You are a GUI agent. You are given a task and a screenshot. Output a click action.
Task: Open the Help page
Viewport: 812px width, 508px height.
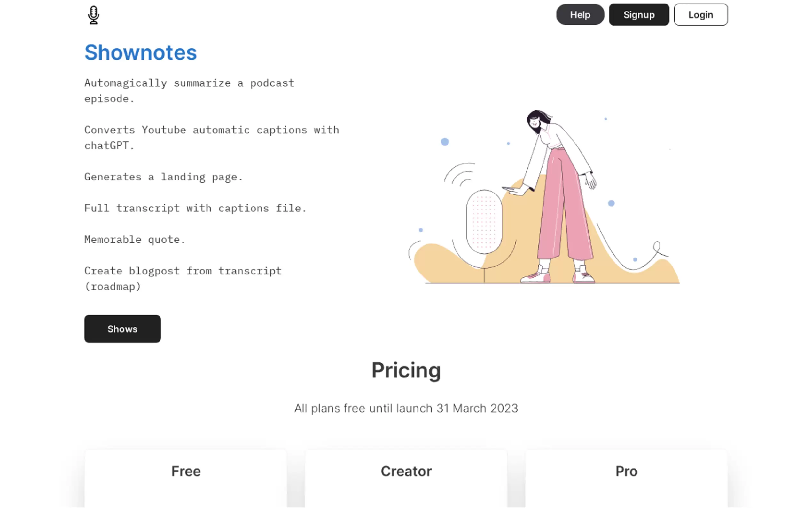580,15
